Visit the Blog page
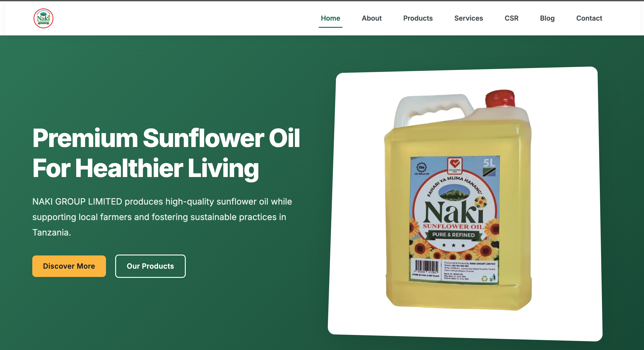The height and width of the screenshot is (350, 644). [547, 18]
